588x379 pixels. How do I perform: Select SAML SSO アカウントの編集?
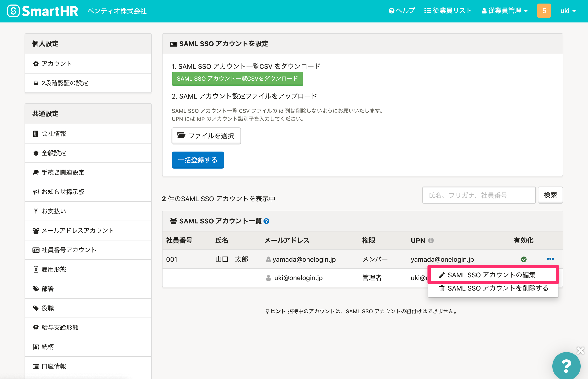pyautogui.click(x=493, y=275)
